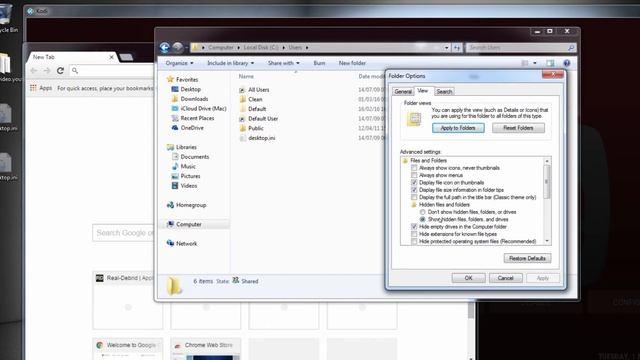Click New folder in the Explorer toolbar
640x360 pixels.
tap(352, 63)
